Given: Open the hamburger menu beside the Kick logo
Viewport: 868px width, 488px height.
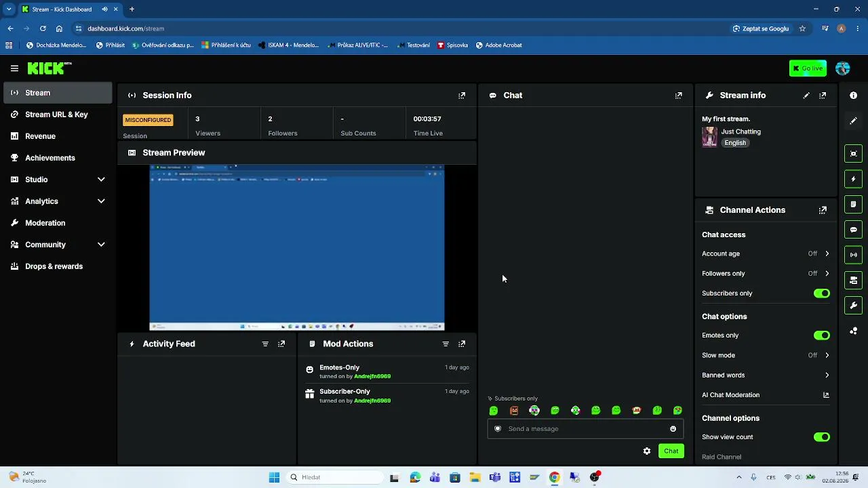Looking at the screenshot, I should tap(14, 68).
